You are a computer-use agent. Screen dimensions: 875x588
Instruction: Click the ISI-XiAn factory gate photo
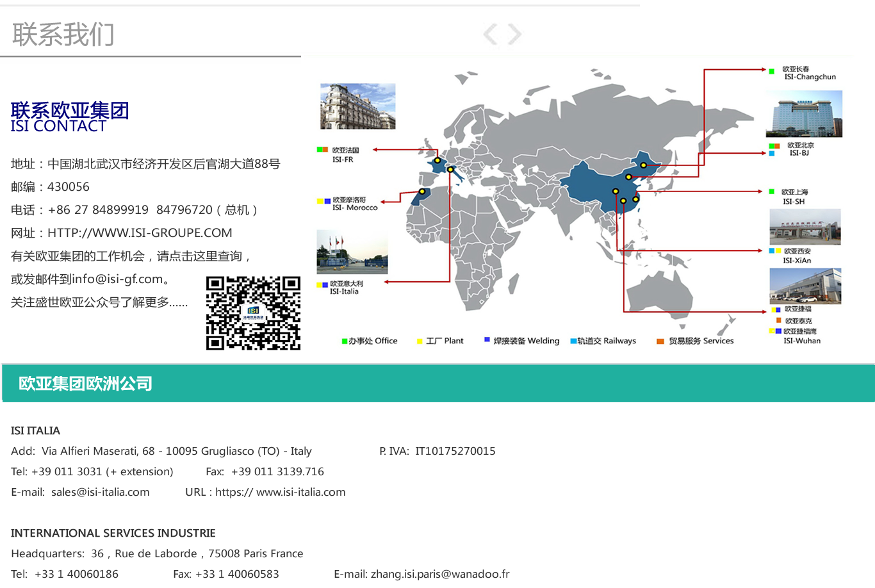(805, 227)
